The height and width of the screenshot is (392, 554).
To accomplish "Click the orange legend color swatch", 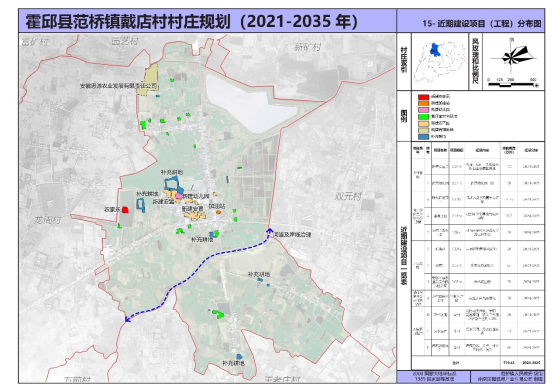I will click(x=423, y=103).
